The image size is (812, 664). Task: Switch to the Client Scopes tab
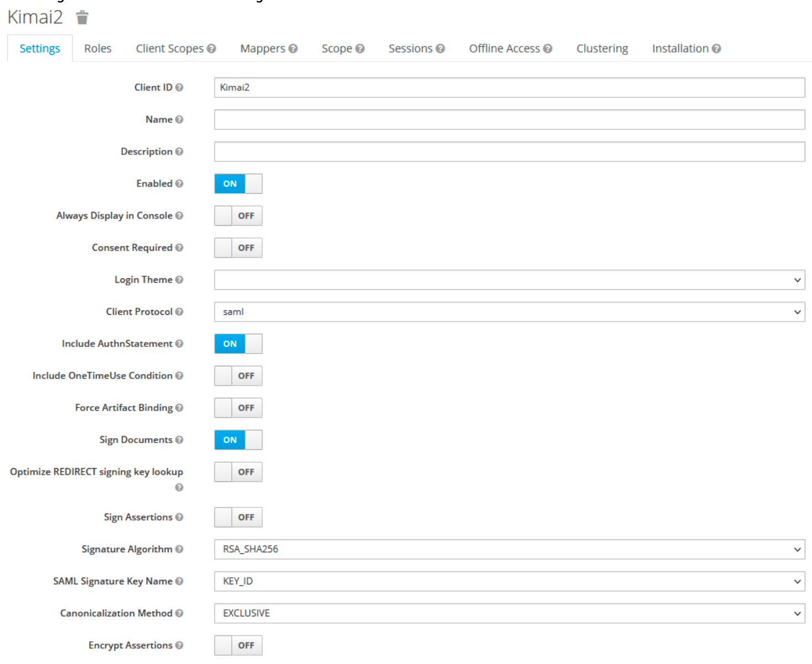coord(170,49)
